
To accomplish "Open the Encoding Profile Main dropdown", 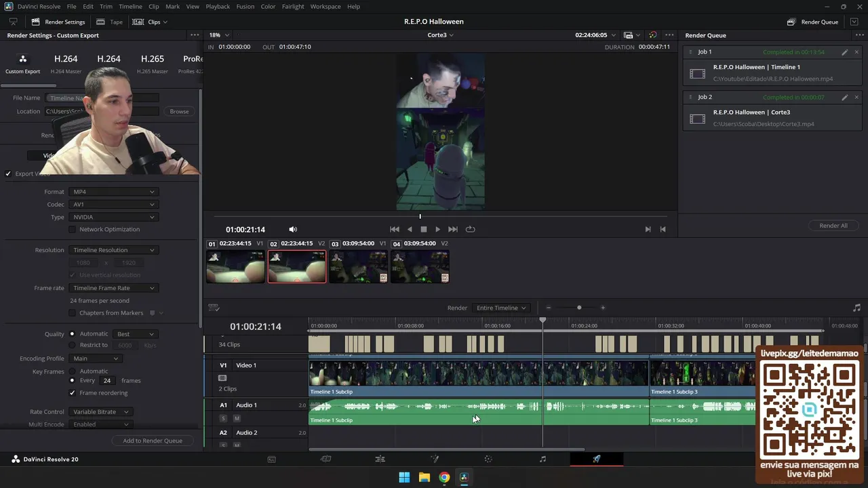I will pyautogui.click(x=96, y=359).
